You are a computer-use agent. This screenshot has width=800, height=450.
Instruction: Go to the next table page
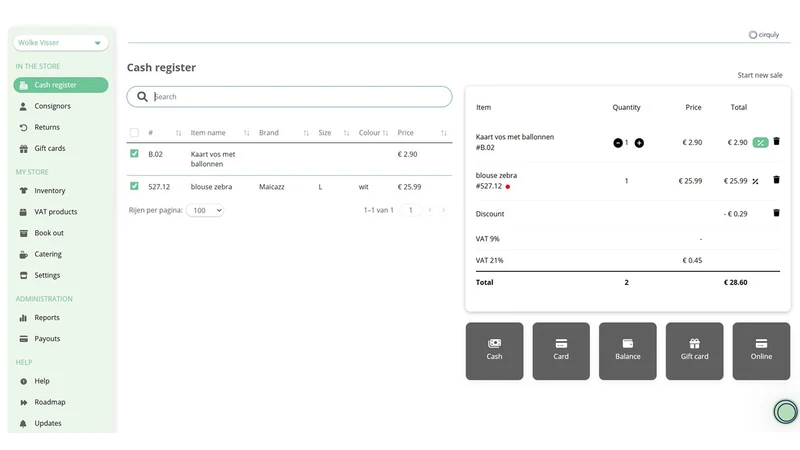point(443,210)
